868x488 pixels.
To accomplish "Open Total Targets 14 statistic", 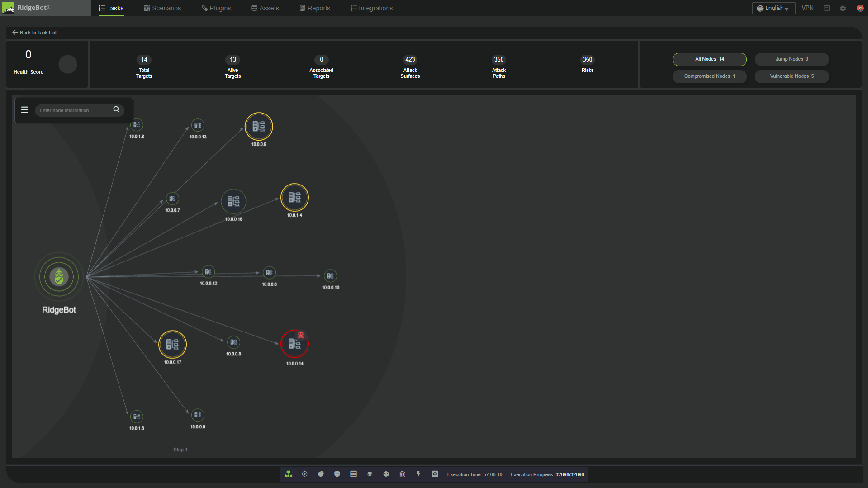I will tap(144, 66).
